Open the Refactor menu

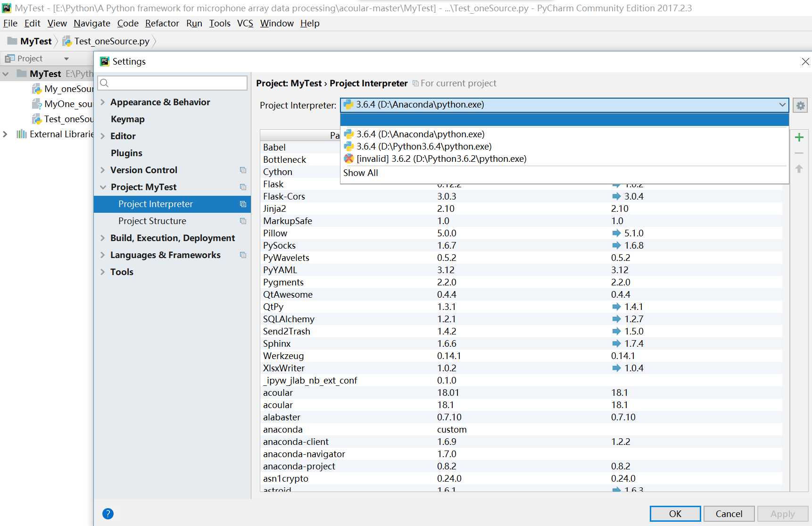(x=162, y=23)
